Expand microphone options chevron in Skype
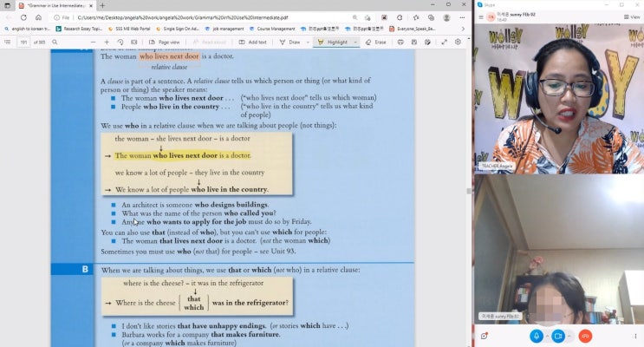This screenshot has width=644, height=347. point(547,336)
